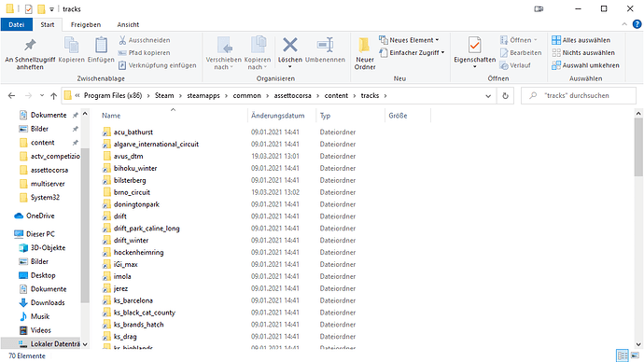The image size is (644, 362).
Task: Click Ausschneiden scissors command
Action: click(145, 40)
